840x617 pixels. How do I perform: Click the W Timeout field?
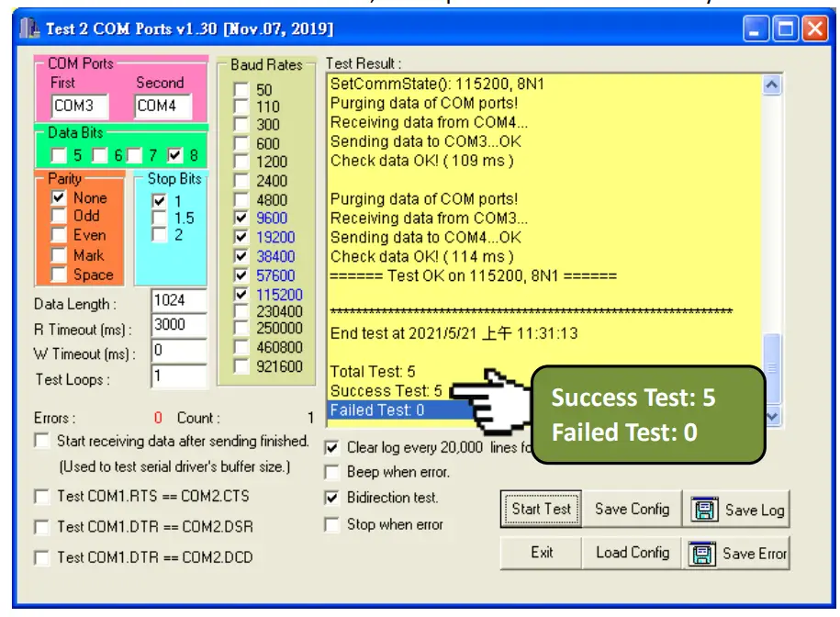(178, 351)
